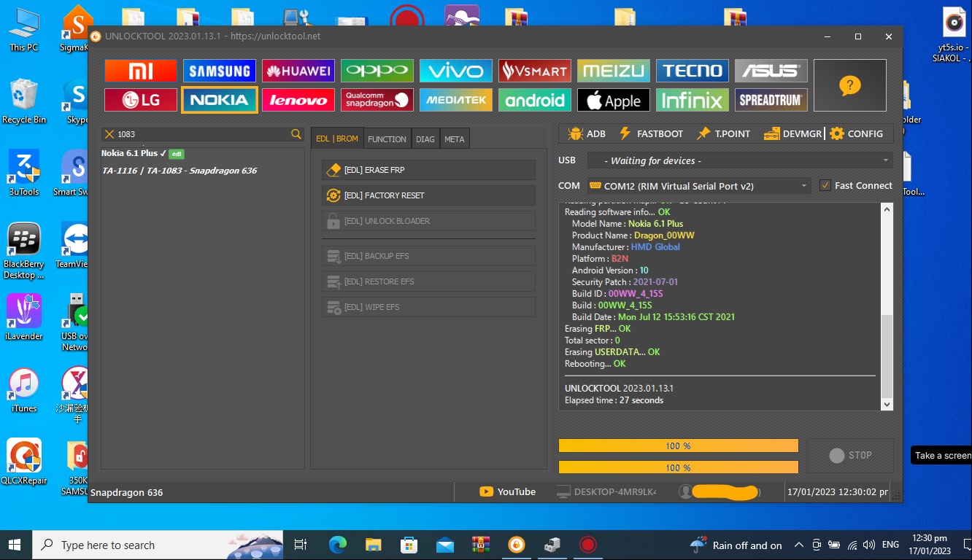Open the help question mark tile
Image resolution: width=972 pixels, height=560 pixels.
pos(850,85)
